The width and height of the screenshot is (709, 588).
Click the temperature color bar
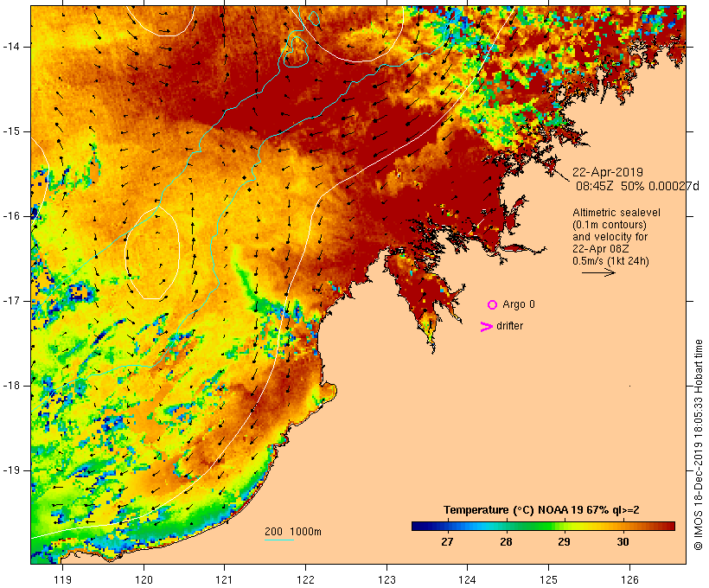coord(543,526)
